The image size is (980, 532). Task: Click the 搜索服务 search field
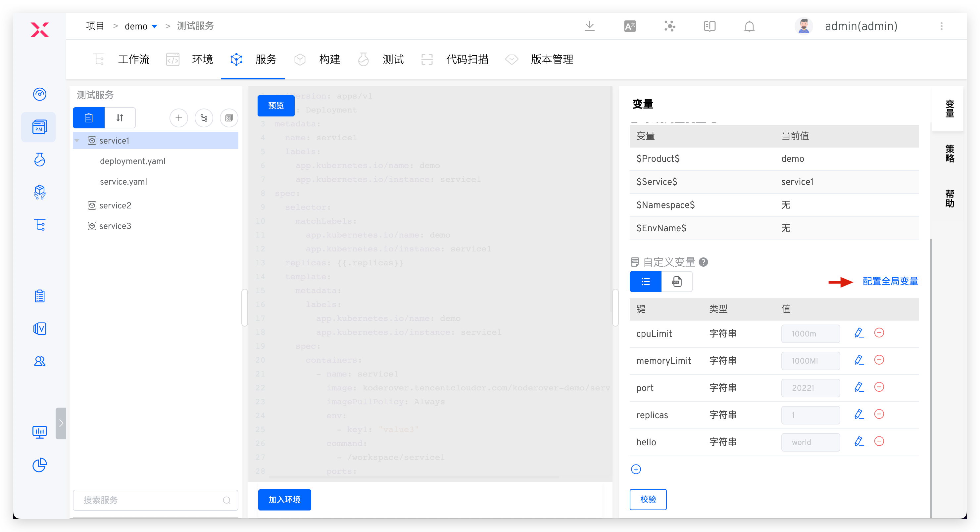(x=152, y=500)
